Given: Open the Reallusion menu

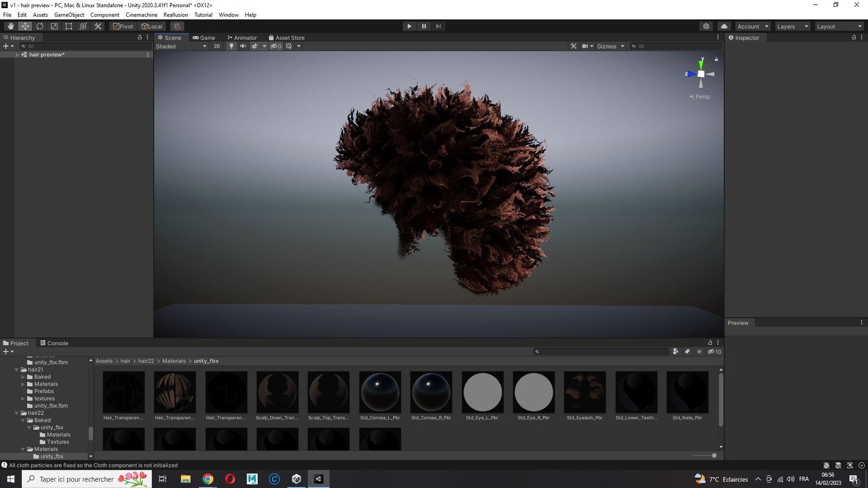Looking at the screenshot, I should pyautogui.click(x=176, y=15).
